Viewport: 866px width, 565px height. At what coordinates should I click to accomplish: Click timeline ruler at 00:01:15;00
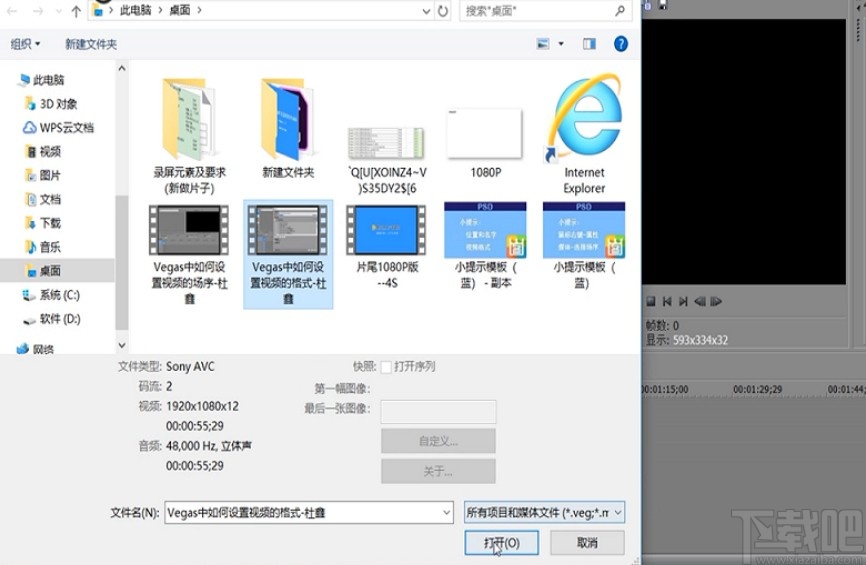click(666, 389)
